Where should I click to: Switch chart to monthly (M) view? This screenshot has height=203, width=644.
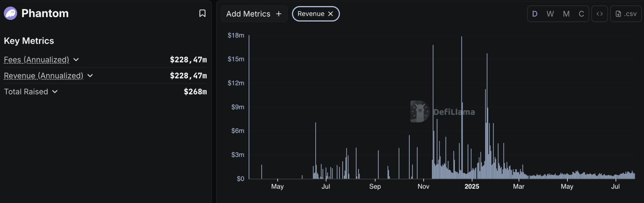pos(566,14)
